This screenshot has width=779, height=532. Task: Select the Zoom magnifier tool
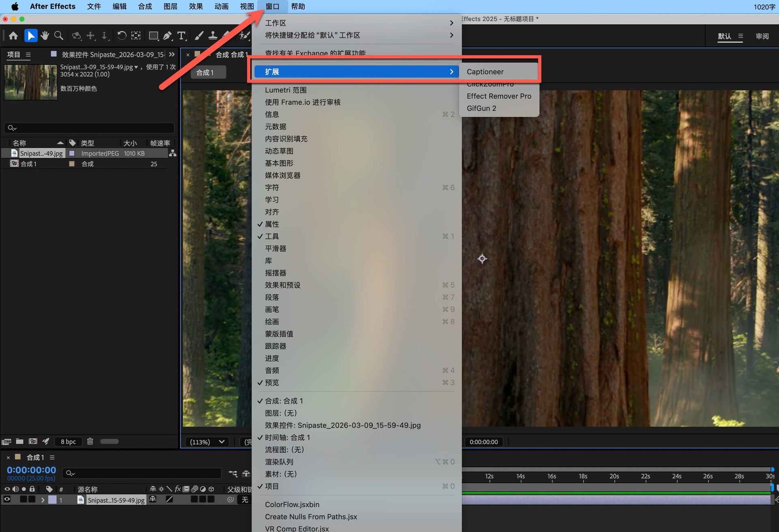(x=58, y=36)
